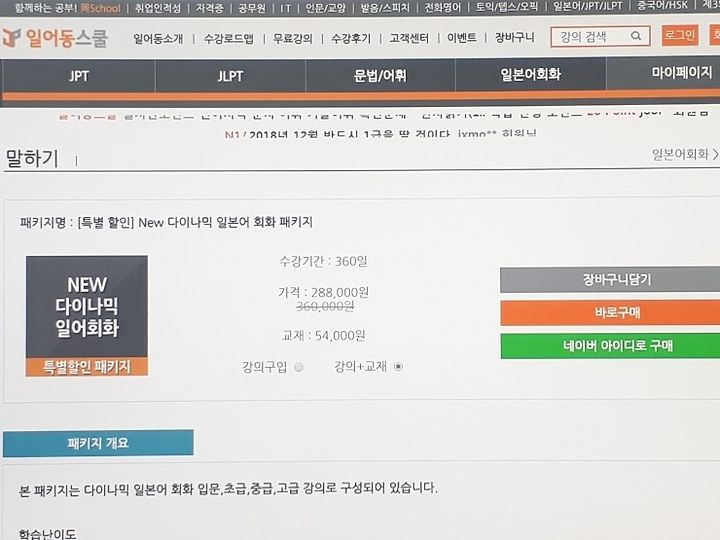
Task: Open the JPT navigation tab
Action: pyautogui.click(x=79, y=76)
